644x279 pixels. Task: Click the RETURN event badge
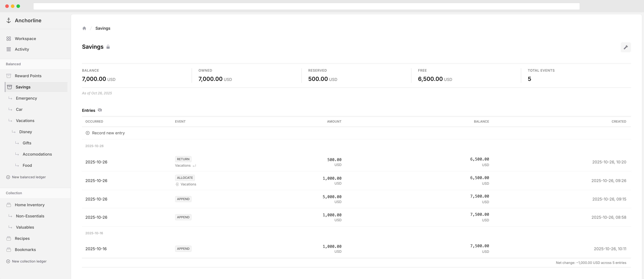coord(183,159)
